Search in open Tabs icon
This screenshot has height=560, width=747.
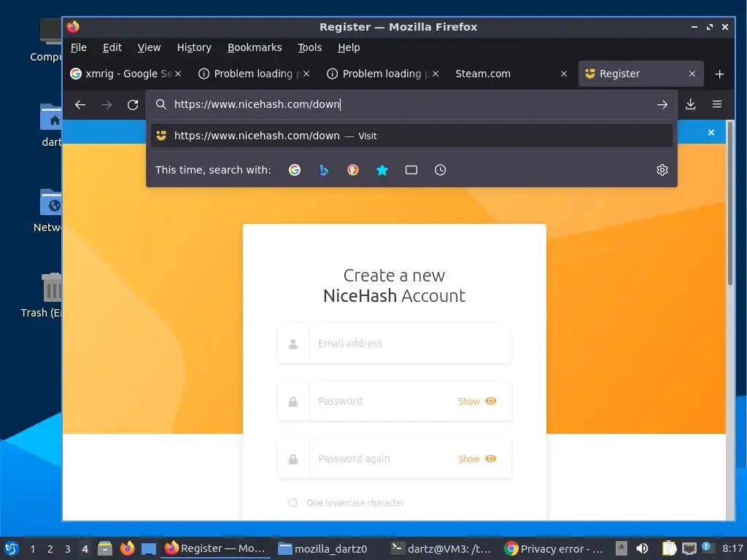coord(411,170)
